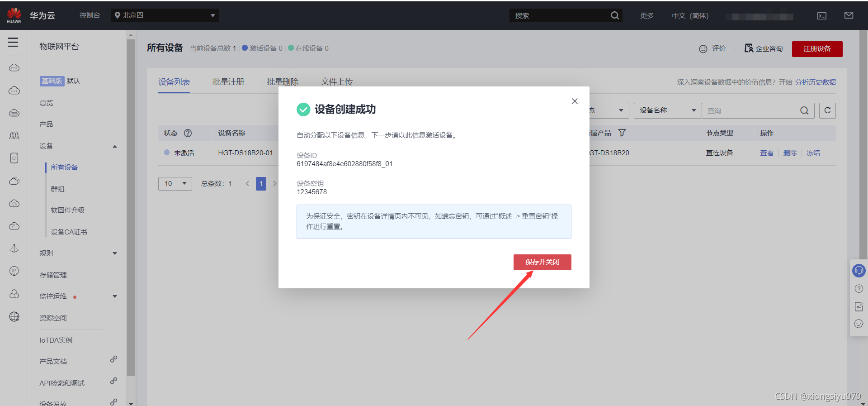Click the smiley icon beside 评价
Image resolution: width=868 pixels, height=406 pixels.
(703, 49)
